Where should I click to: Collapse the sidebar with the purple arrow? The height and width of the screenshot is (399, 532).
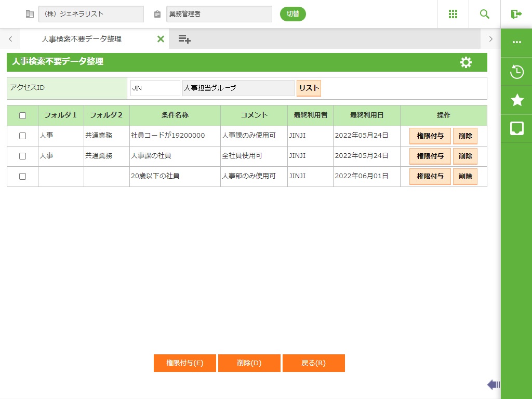pos(493,384)
